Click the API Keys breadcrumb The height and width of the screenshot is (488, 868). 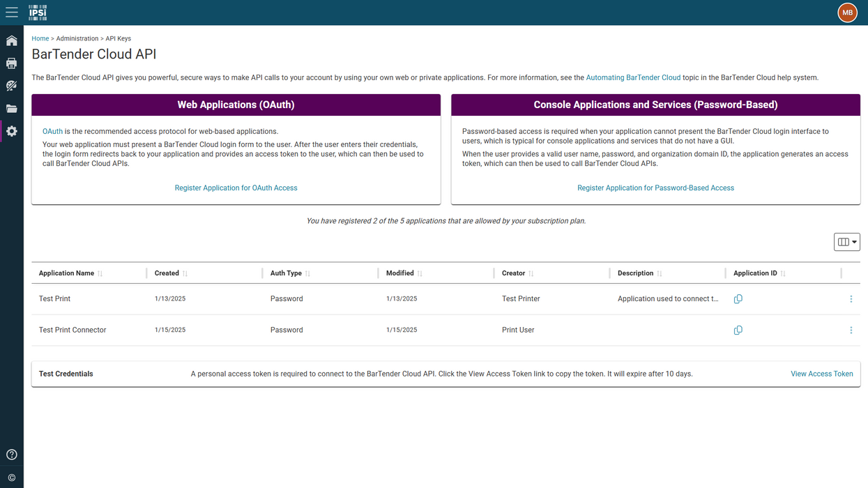click(119, 38)
